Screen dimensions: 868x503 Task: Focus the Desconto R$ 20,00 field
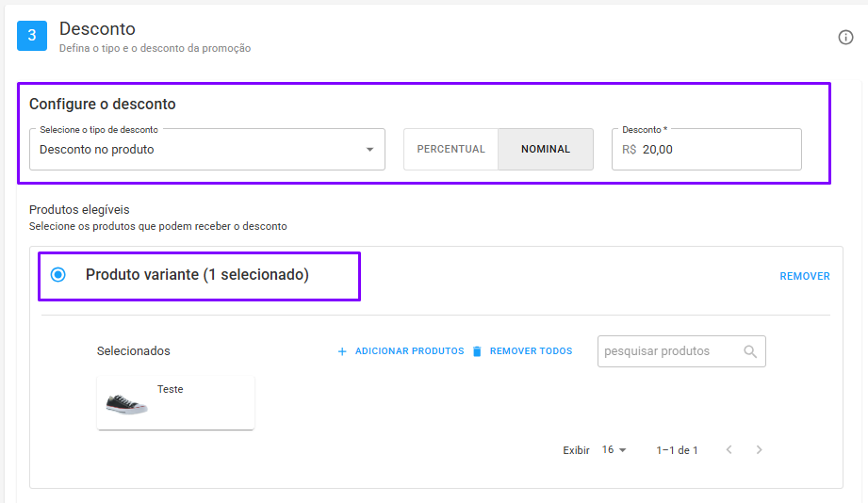[x=706, y=150]
